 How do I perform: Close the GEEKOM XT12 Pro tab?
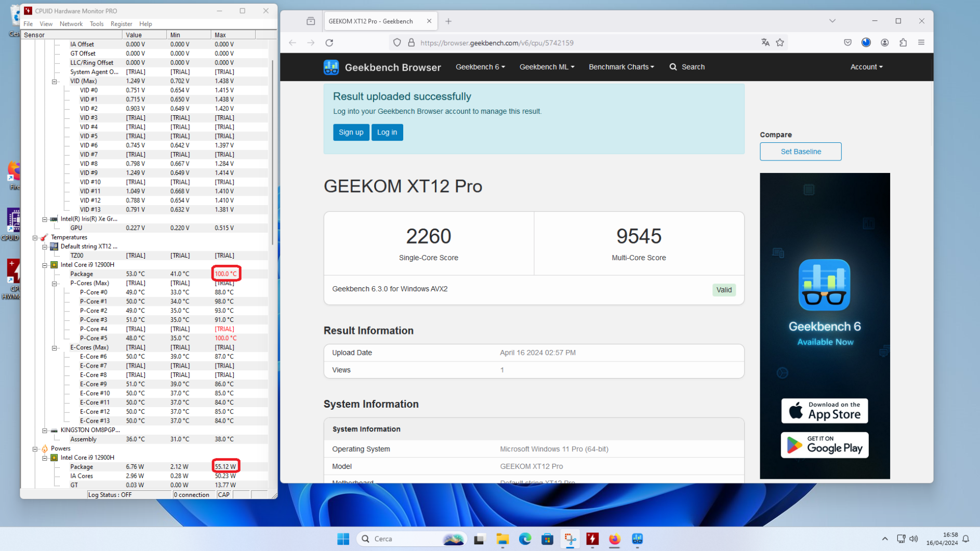(429, 21)
